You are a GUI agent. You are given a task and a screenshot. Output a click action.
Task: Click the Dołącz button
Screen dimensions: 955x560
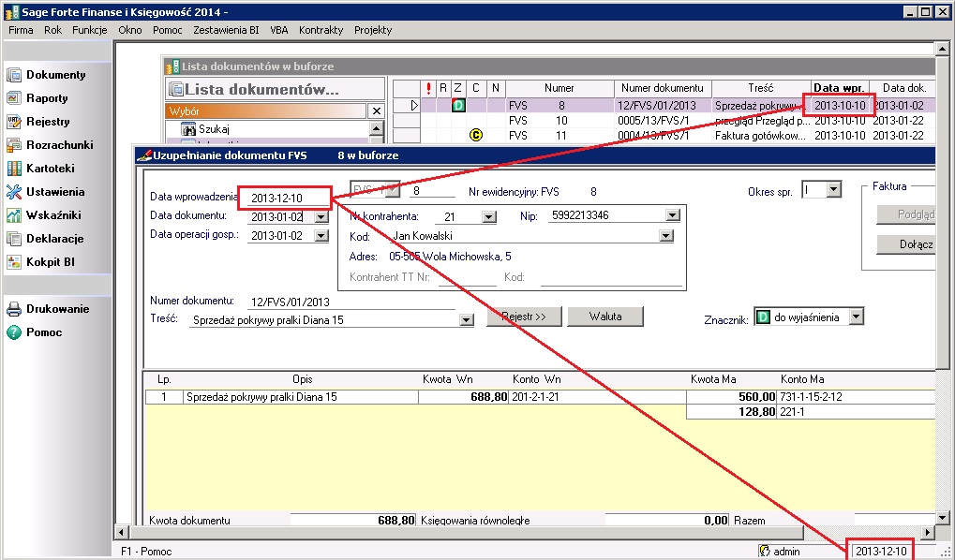coord(906,244)
